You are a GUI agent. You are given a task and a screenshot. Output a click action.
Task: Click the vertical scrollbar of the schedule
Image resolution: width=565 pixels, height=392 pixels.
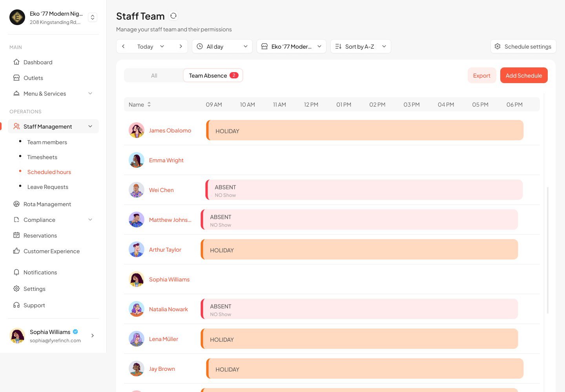548,250
